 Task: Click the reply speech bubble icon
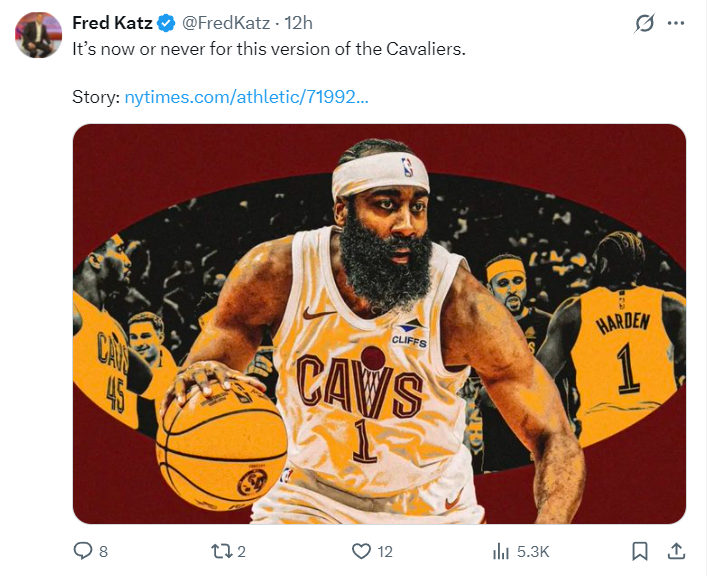coord(84,551)
